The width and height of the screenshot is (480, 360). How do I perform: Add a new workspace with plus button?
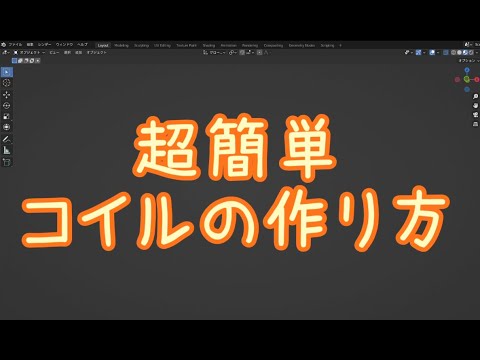click(x=340, y=45)
